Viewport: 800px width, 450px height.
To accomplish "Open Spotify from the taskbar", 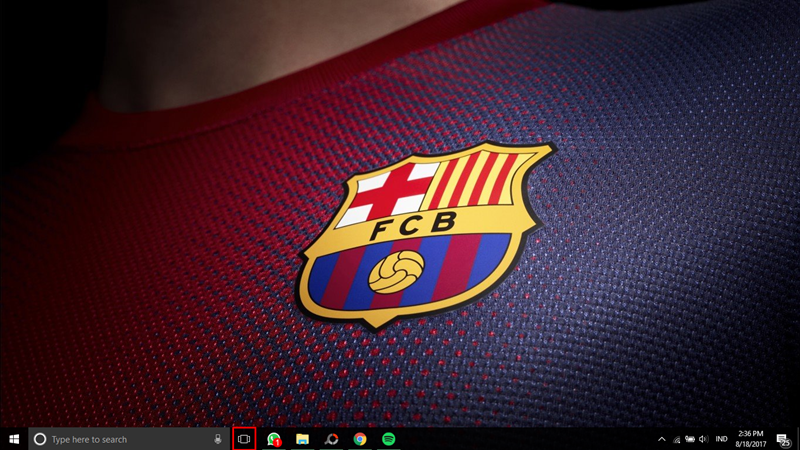I will (x=388, y=439).
